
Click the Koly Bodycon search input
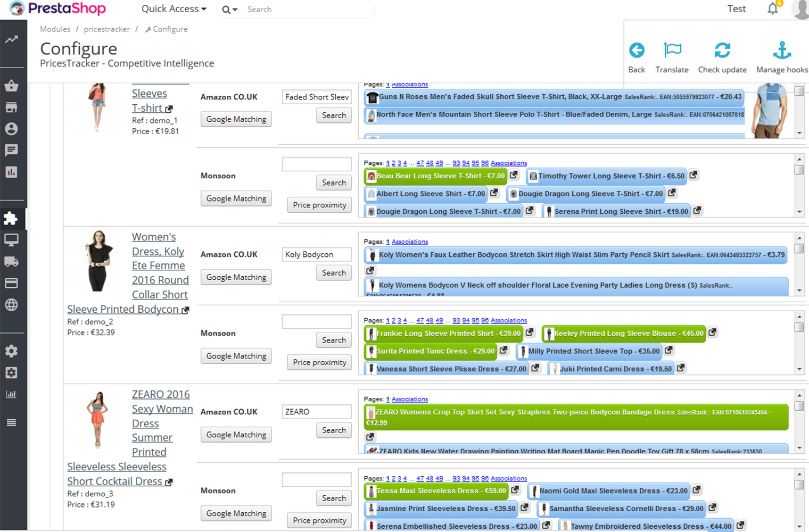pyautogui.click(x=317, y=254)
